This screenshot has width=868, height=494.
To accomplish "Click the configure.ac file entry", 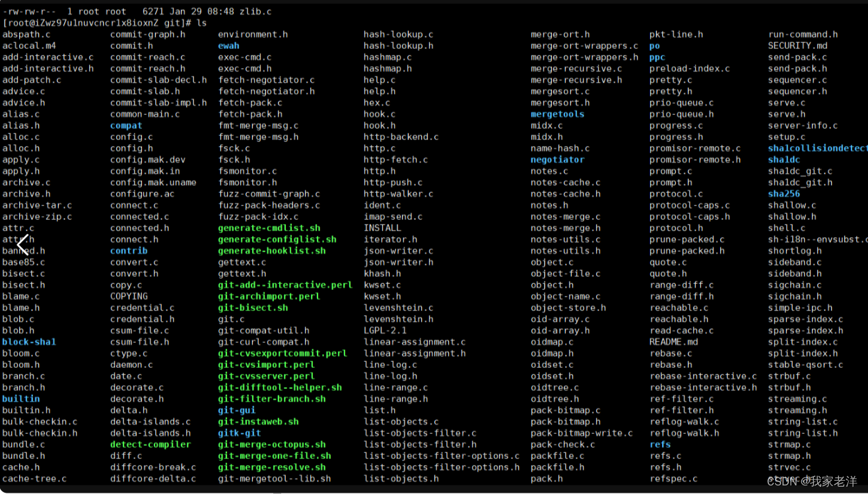I will tap(143, 194).
